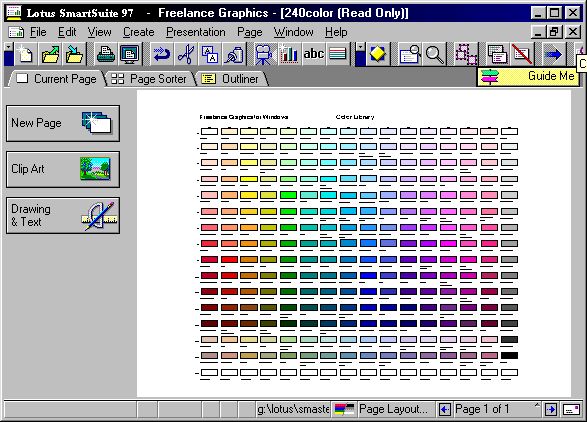Paste with the glue bottle icon
The height and width of the screenshot is (422, 587).
coord(234,54)
